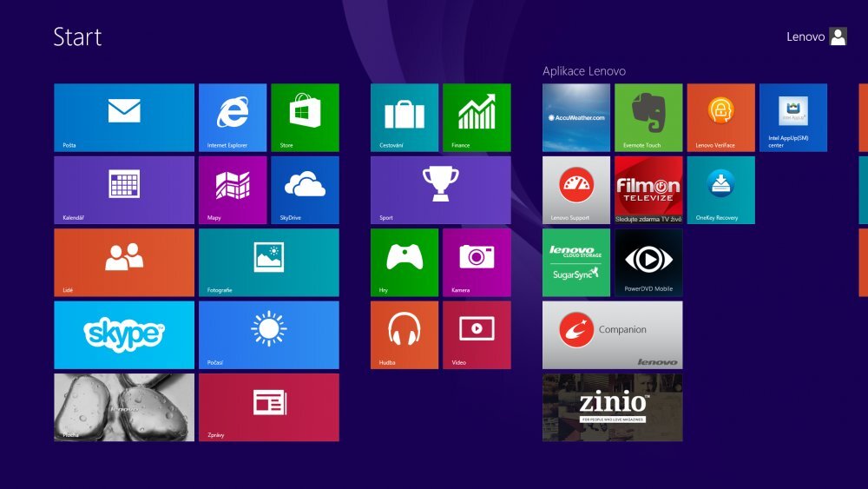The image size is (868, 489).
Task: Launch the Internet Explorer tile
Action: click(x=233, y=117)
